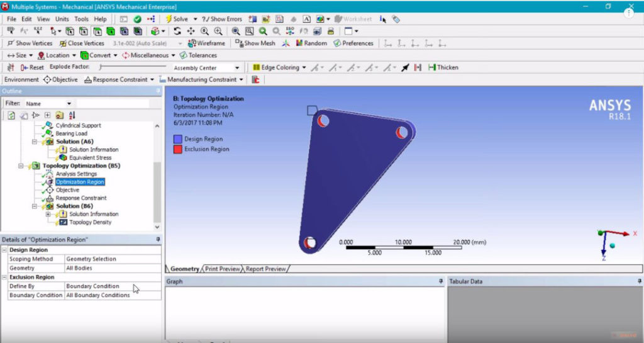
Task: Select Topology Density in the tree
Action: [90, 222]
